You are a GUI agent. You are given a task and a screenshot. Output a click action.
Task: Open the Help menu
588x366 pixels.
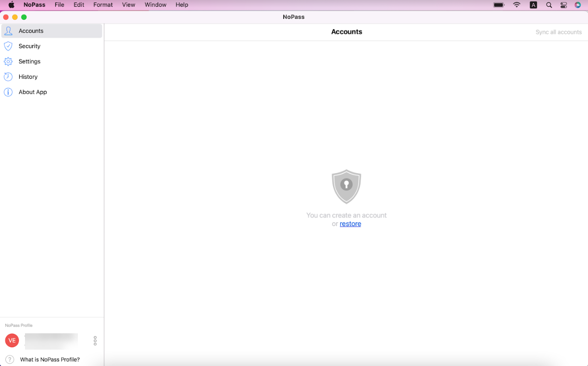pos(182,5)
